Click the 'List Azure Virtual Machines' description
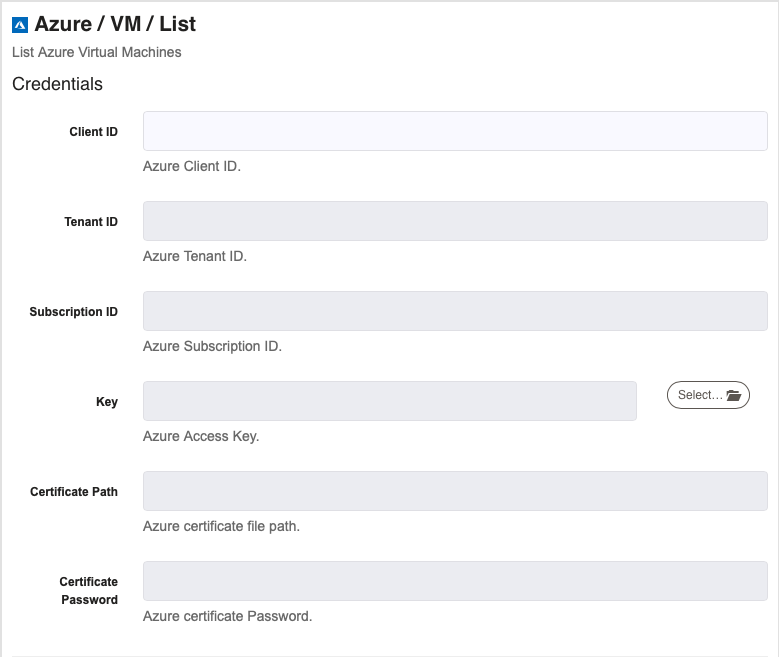 coord(96,52)
